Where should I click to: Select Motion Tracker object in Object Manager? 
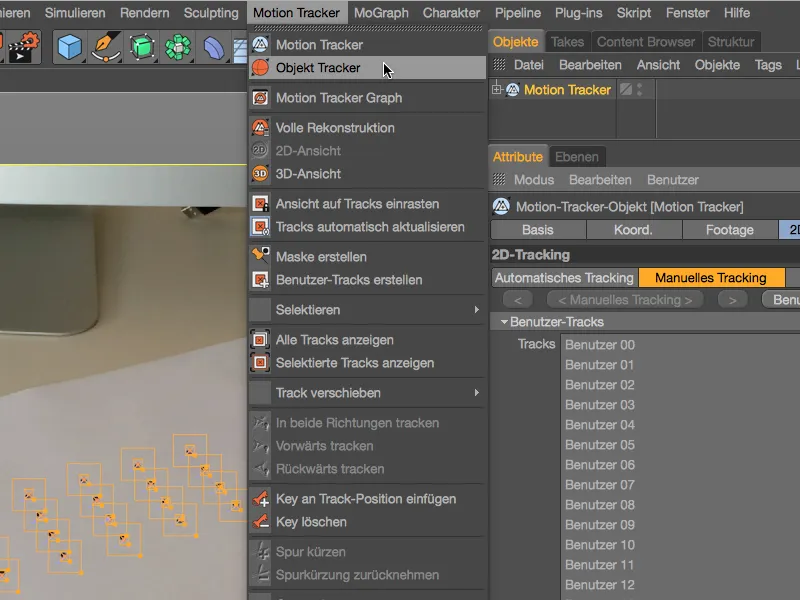point(567,90)
